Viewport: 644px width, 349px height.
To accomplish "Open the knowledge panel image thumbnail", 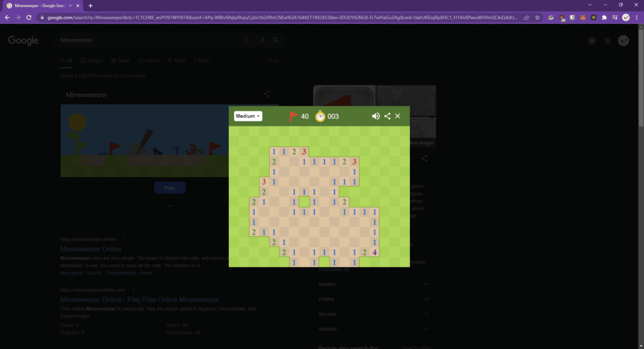I will coord(344,96).
